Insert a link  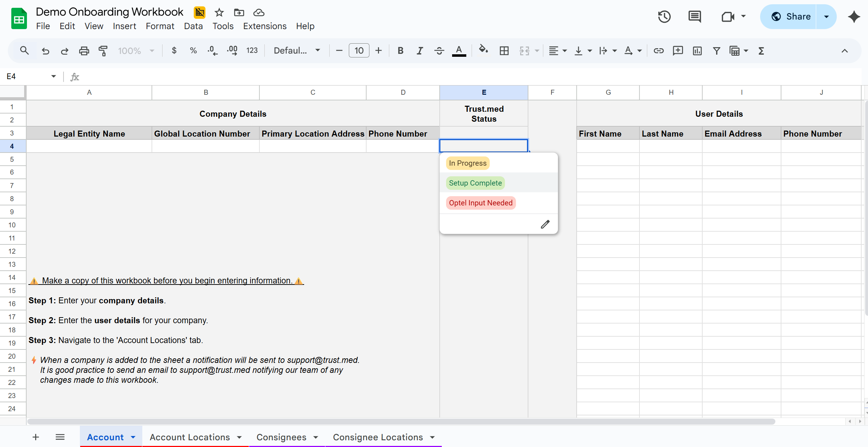click(x=659, y=51)
